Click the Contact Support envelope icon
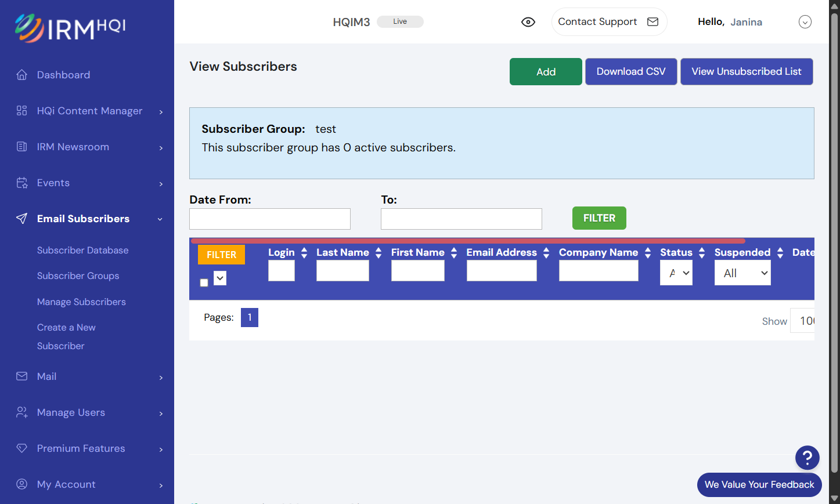The height and width of the screenshot is (504, 840). click(653, 21)
